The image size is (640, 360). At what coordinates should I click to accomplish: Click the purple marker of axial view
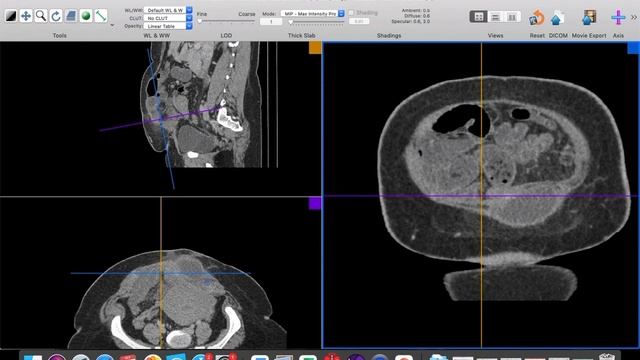[315, 203]
